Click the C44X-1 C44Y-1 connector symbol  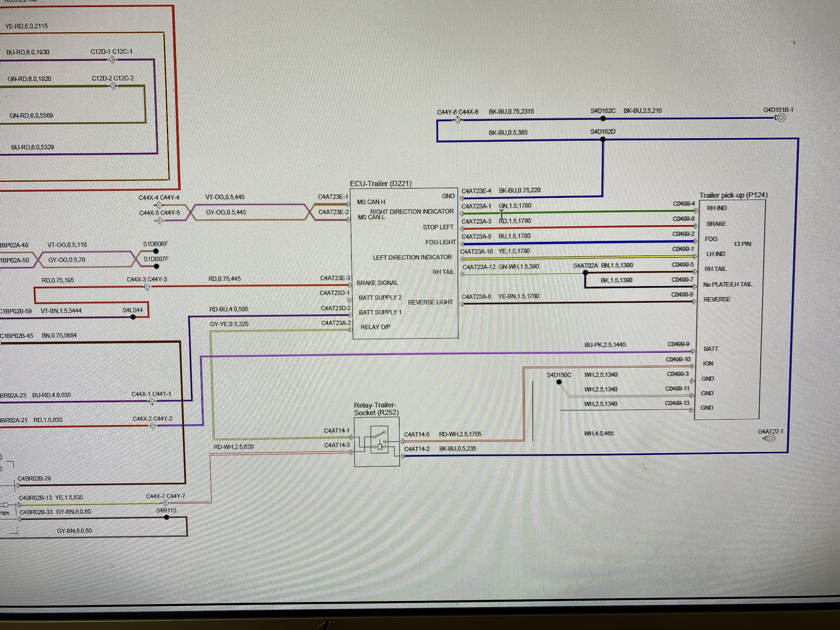pos(152,401)
